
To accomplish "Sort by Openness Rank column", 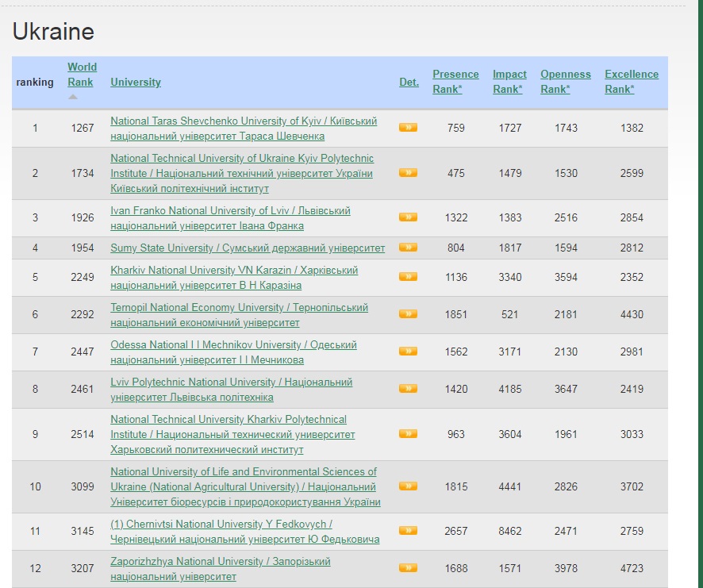I will click(566, 82).
